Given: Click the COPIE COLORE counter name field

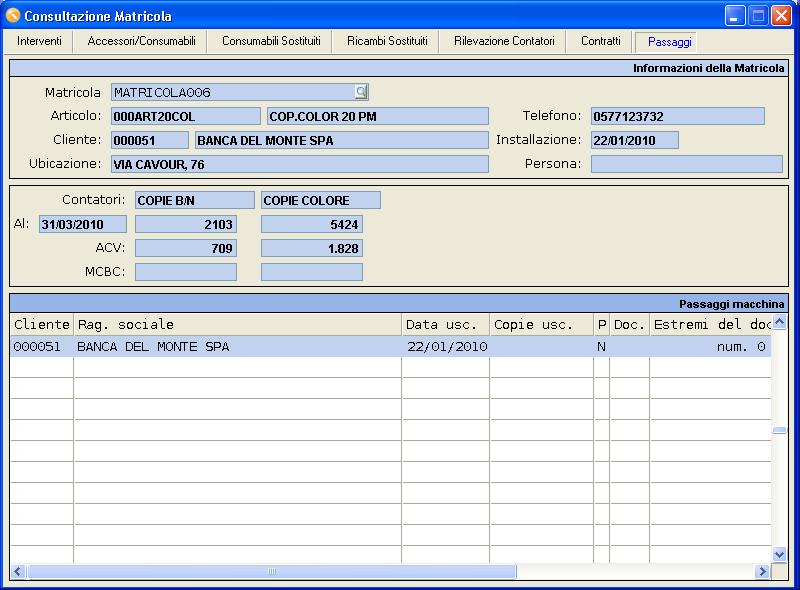Looking at the screenshot, I should point(320,200).
